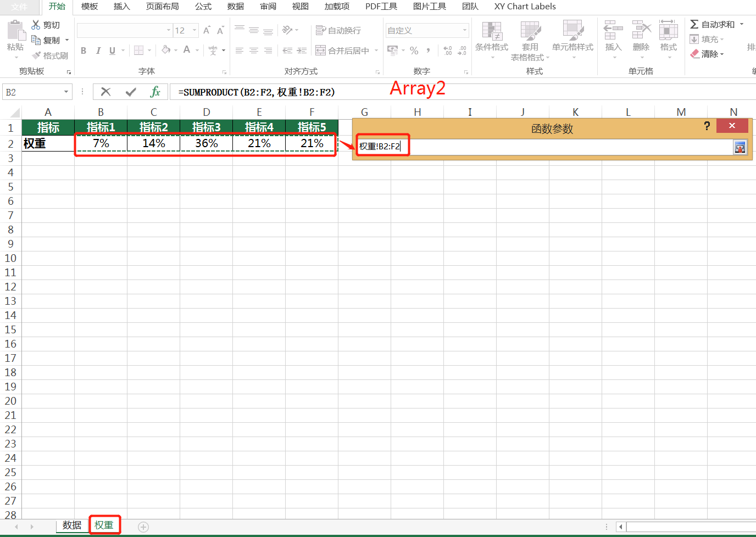The width and height of the screenshot is (756, 537).
Task: Increase font size with the larger A icon
Action: point(207,30)
